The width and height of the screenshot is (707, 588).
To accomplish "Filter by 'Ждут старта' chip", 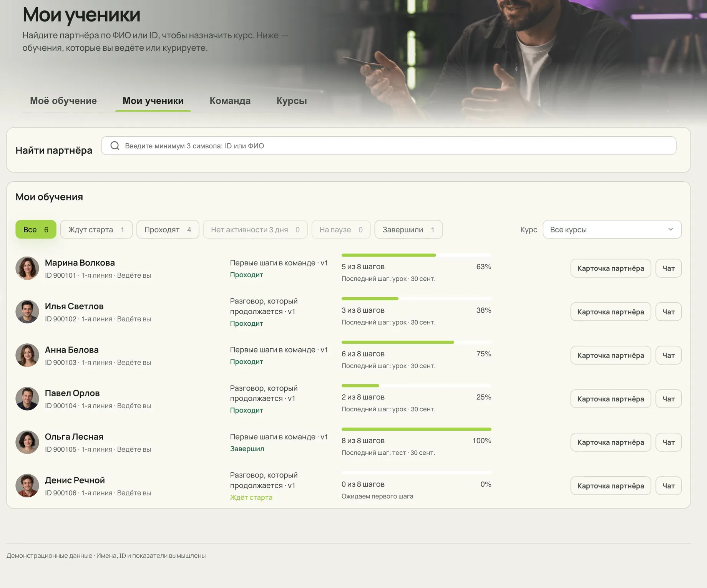I will (96, 229).
